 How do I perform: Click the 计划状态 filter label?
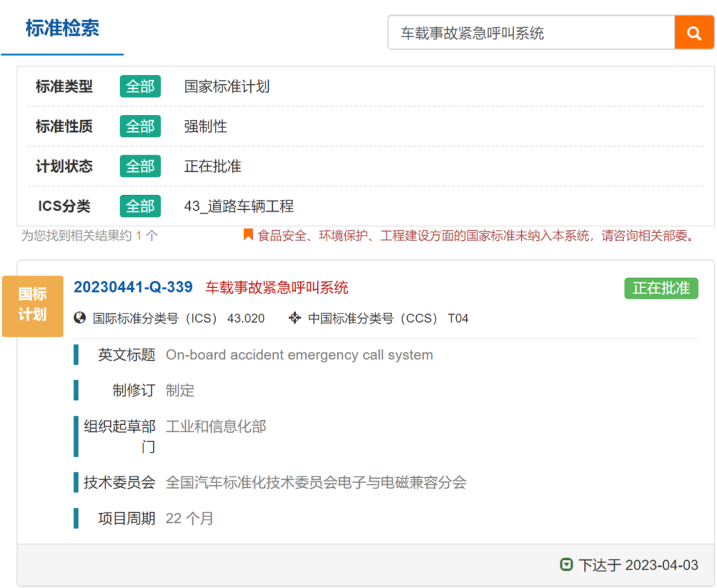click(64, 166)
